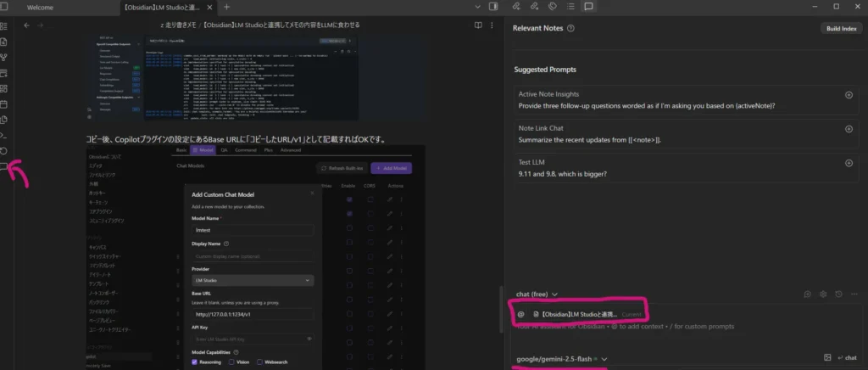Open Copilot settings gear above chat input

[x=822, y=294]
